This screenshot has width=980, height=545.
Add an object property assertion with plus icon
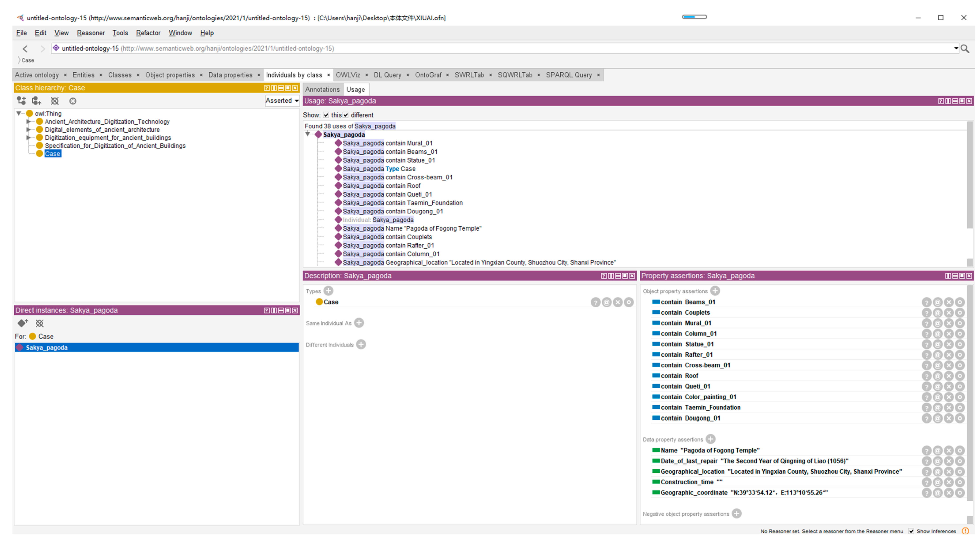pos(715,291)
